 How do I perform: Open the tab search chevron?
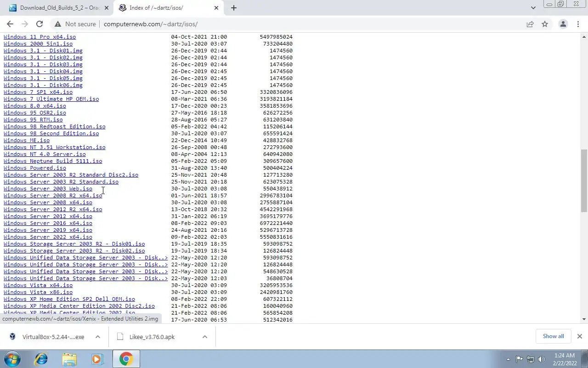click(533, 8)
